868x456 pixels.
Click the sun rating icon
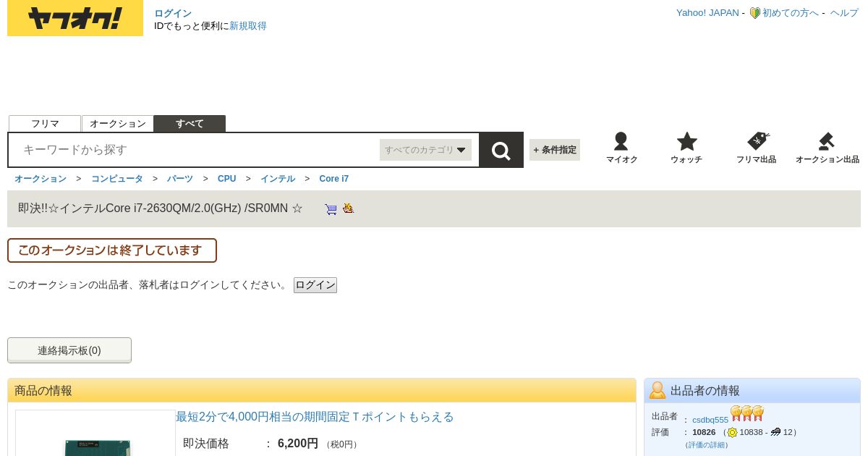732,432
